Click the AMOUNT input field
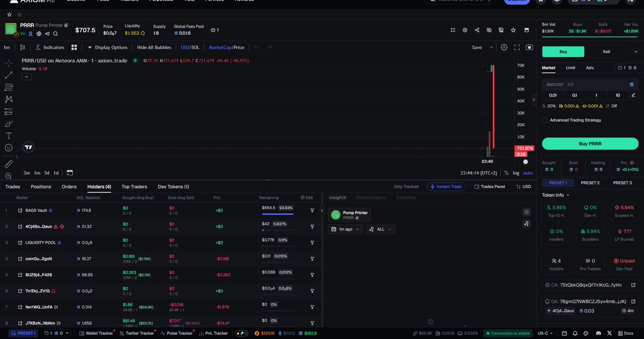 click(590, 84)
